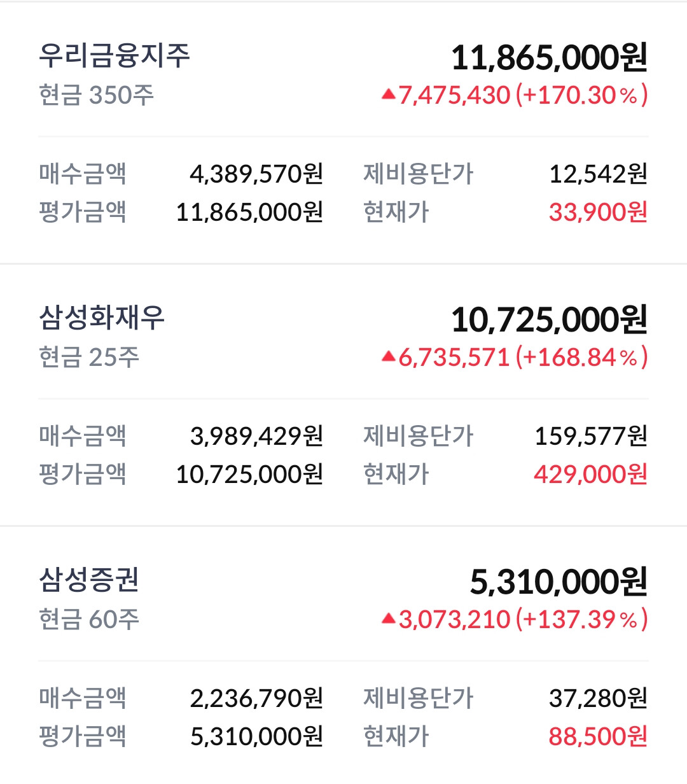Click the current price 429,000원
This screenshot has width=687, height=784.
coord(591,474)
